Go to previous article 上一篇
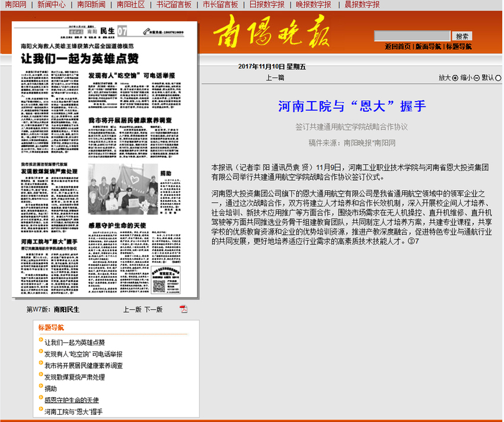This screenshot has height=422, width=504. (x=275, y=78)
